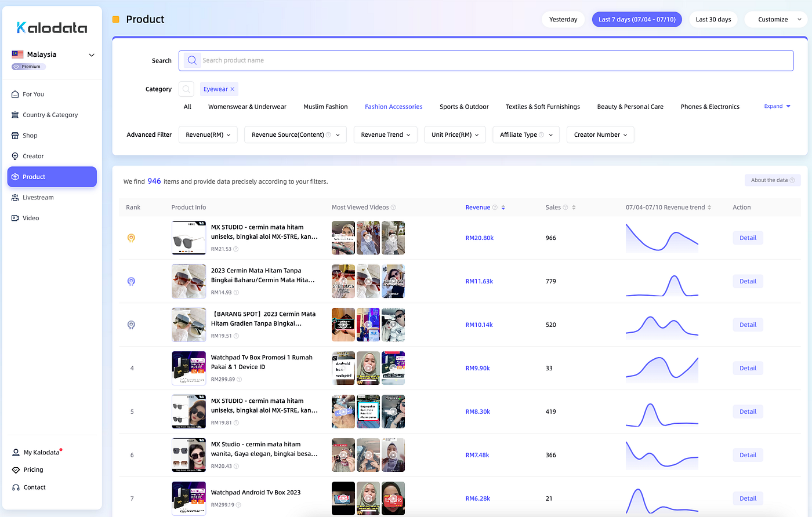Click the search magnifier icon in search box

(192, 60)
